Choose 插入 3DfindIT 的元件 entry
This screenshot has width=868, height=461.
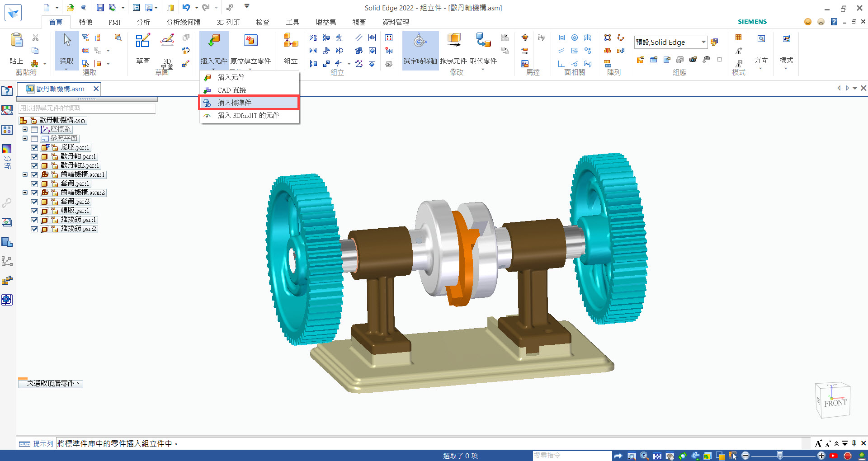coord(249,115)
